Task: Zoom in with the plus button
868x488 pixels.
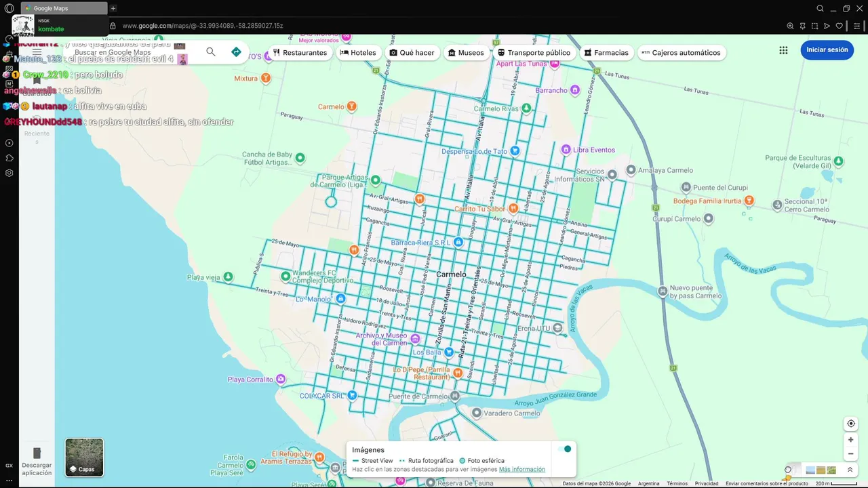Action: coord(851,440)
